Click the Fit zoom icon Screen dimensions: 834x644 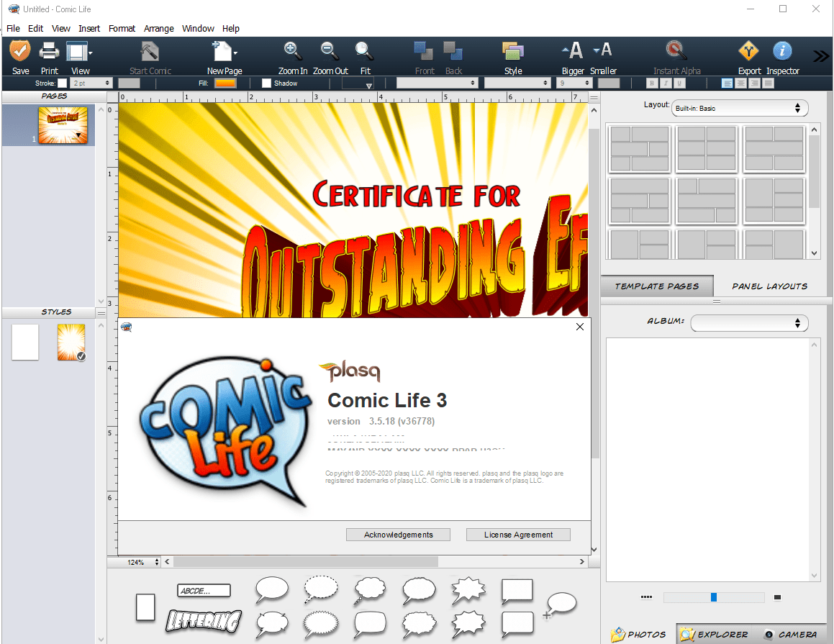[364, 51]
